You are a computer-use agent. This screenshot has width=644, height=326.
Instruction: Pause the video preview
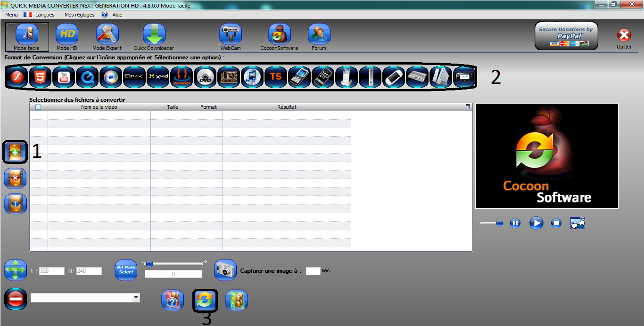(x=515, y=223)
